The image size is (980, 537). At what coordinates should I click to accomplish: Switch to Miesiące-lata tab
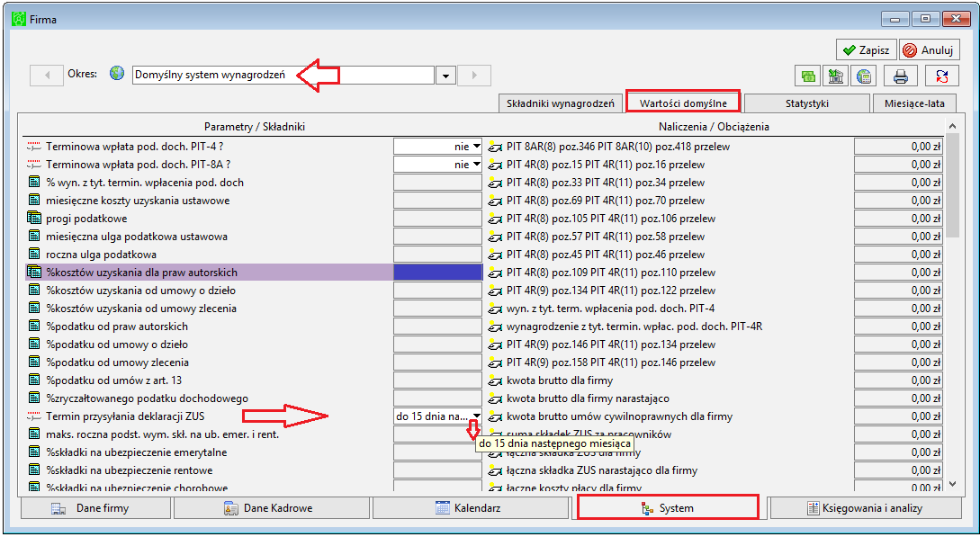coord(914,103)
